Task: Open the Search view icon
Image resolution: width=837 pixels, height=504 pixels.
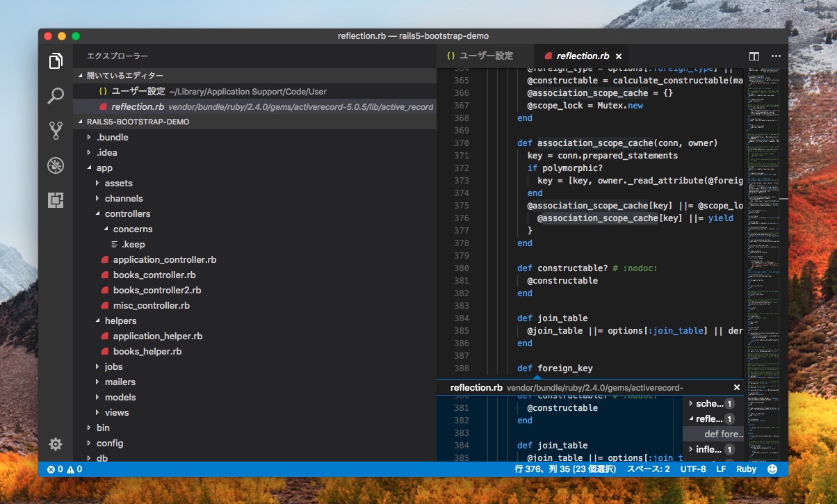Action: point(56,96)
